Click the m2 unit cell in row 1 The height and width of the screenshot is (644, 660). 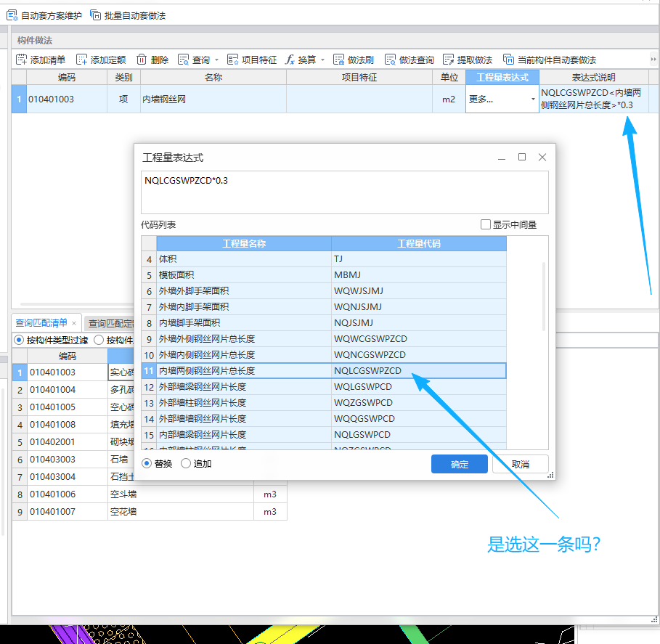pyautogui.click(x=449, y=99)
